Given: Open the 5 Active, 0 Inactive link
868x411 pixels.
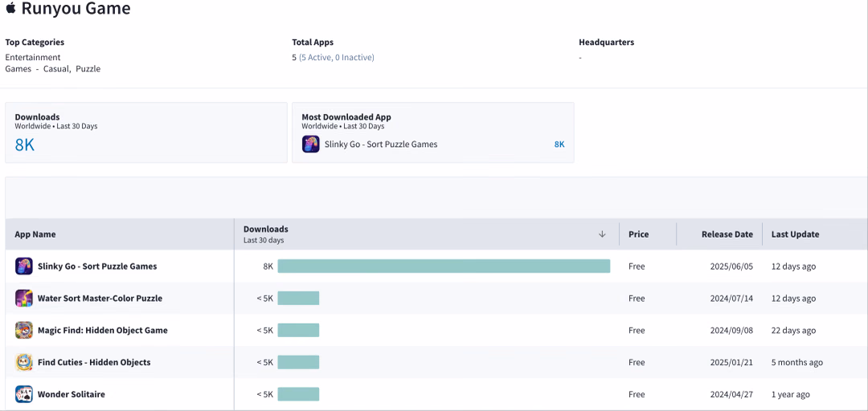Looking at the screenshot, I should pyautogui.click(x=337, y=58).
